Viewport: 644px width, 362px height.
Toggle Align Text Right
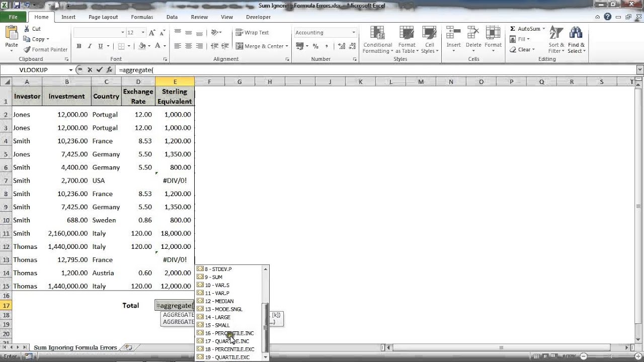click(200, 46)
